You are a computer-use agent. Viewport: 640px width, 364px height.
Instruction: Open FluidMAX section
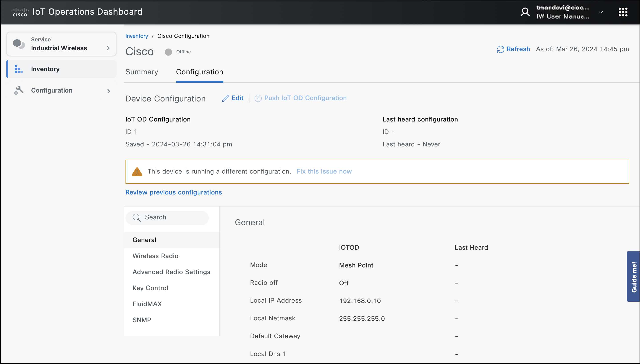[x=172, y=304]
